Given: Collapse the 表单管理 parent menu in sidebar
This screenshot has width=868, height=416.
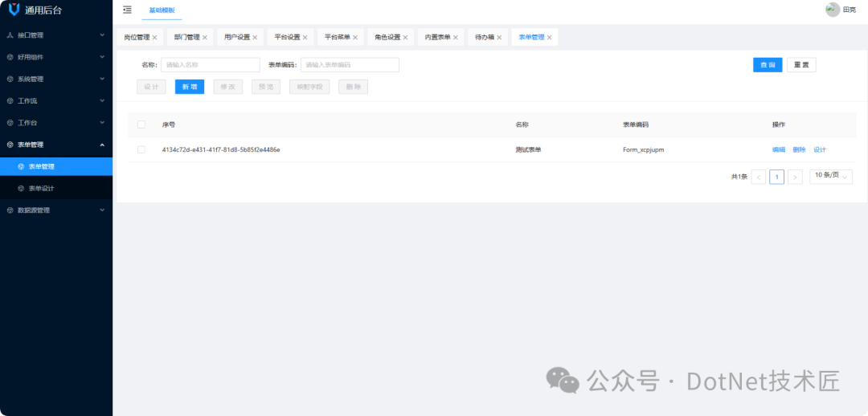Looking at the screenshot, I should [x=56, y=145].
